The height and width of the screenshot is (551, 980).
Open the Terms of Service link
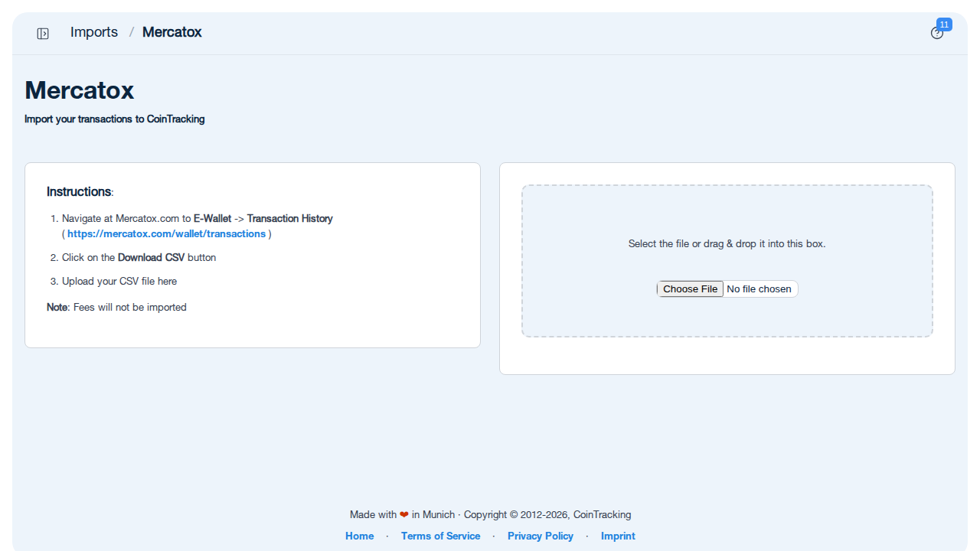441,536
